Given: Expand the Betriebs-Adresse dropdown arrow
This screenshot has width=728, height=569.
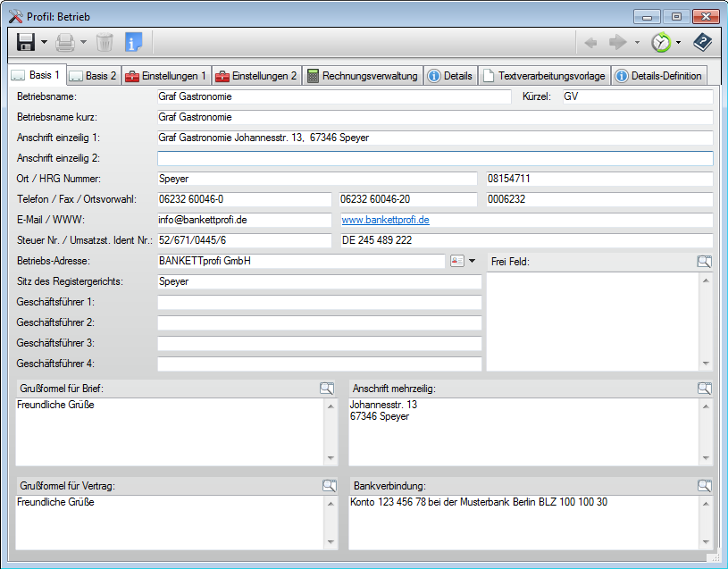Looking at the screenshot, I should [473, 261].
